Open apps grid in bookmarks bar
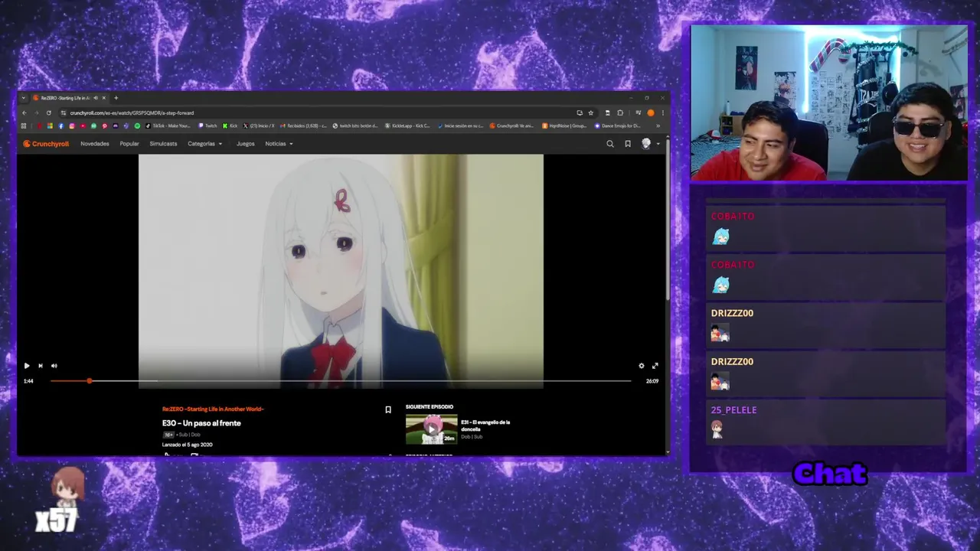This screenshot has width=980, height=551. pos(24,126)
